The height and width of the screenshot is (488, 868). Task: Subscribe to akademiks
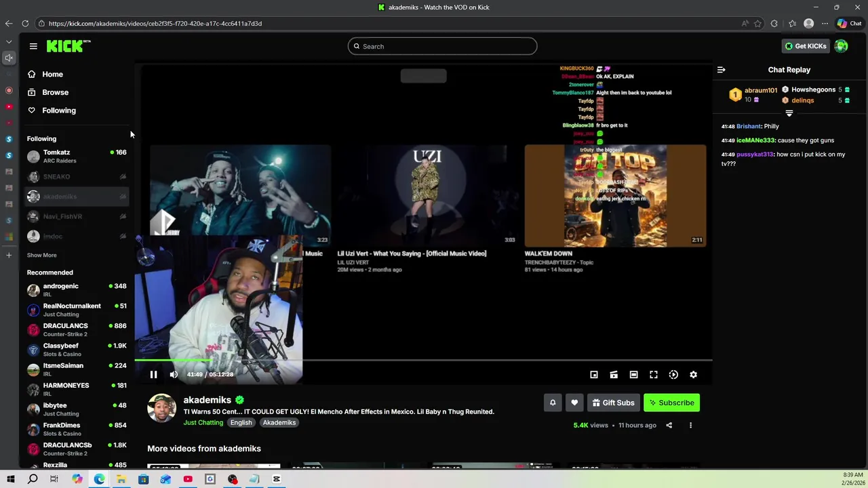coord(671,403)
